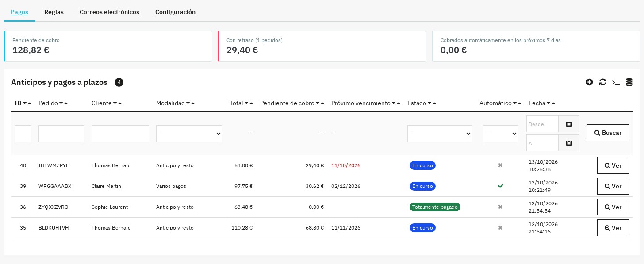Screen dimensions: 644x264
Task: Sort Cliente column ascending arrow
Action: click(x=120, y=103)
